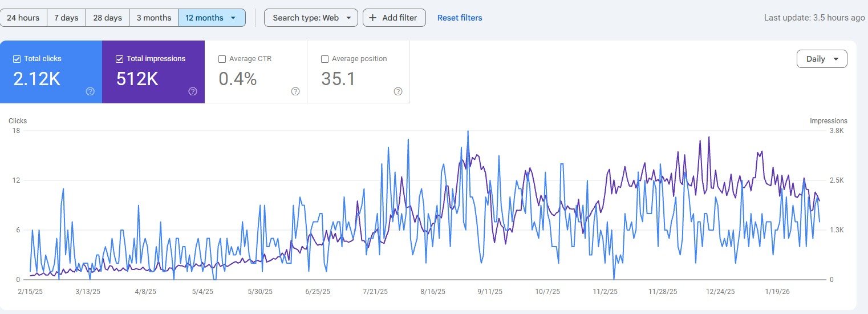The image size is (868, 314).
Task: Click help icon on Total impressions card
Action: pyautogui.click(x=193, y=91)
